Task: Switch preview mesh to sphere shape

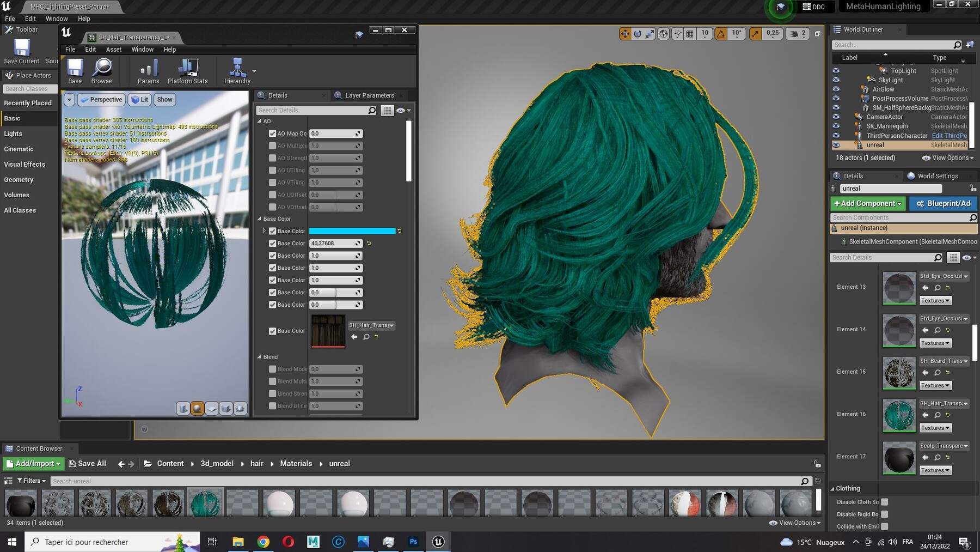Action: point(198,408)
